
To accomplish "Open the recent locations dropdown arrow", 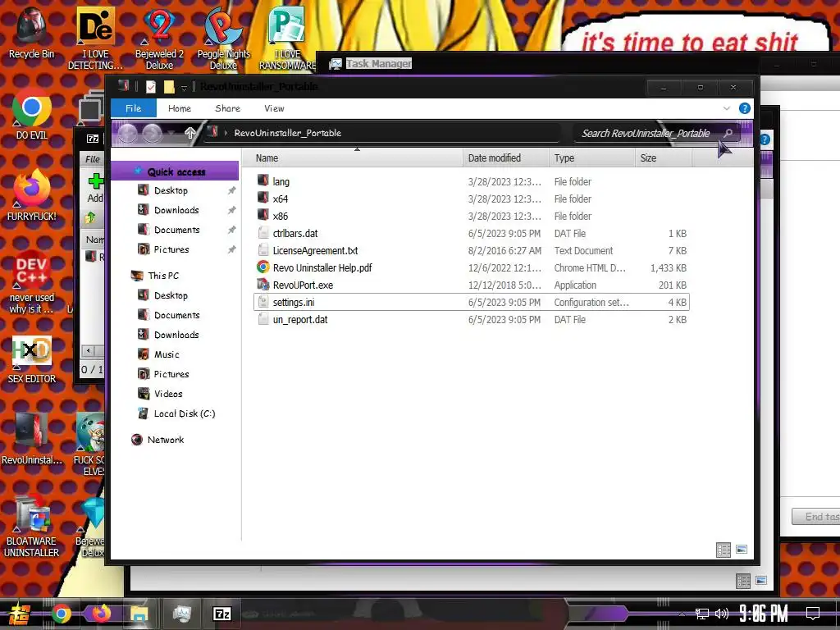I will [171, 132].
